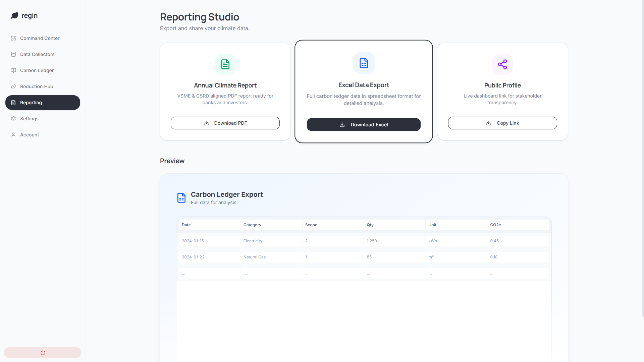The height and width of the screenshot is (362, 644).
Task: Click the Copy Link button
Action: [502, 123]
